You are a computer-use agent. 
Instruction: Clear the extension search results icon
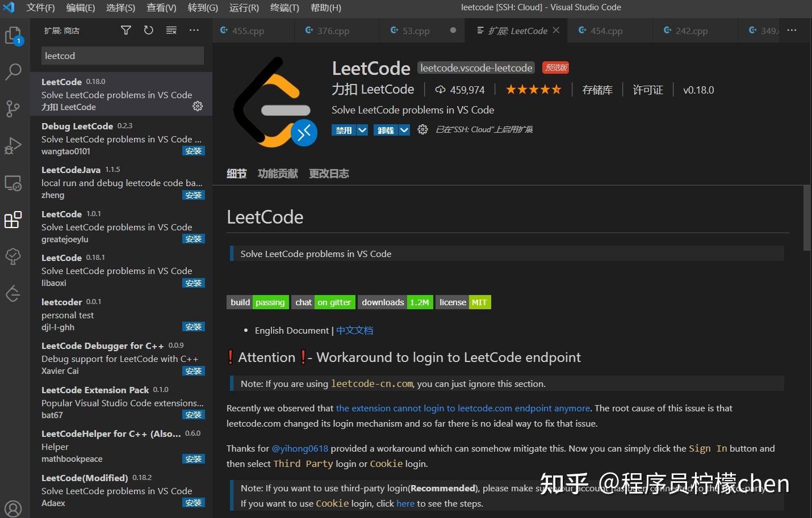point(171,30)
